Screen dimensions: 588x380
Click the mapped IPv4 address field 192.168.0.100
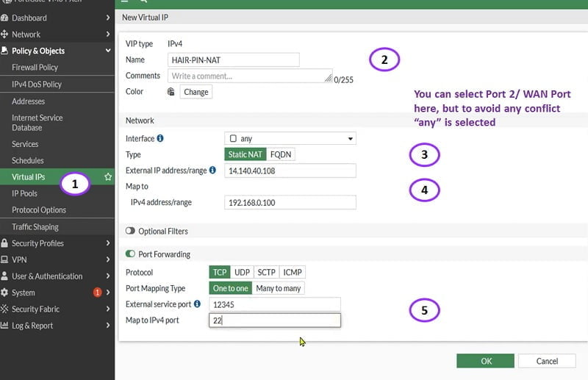coord(290,203)
